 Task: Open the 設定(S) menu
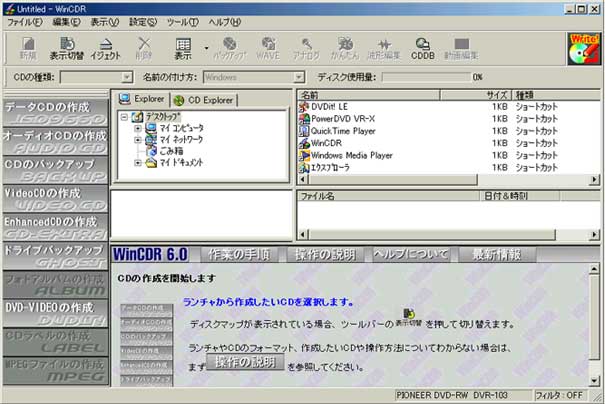click(143, 22)
